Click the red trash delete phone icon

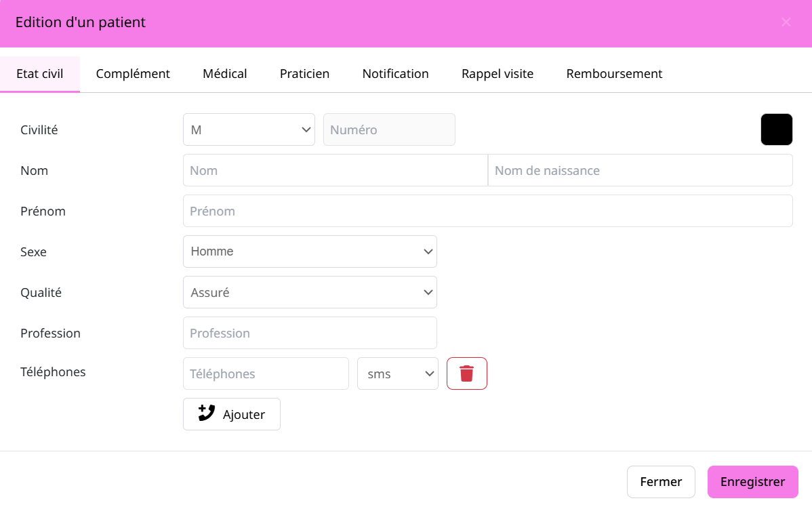pyautogui.click(x=466, y=373)
